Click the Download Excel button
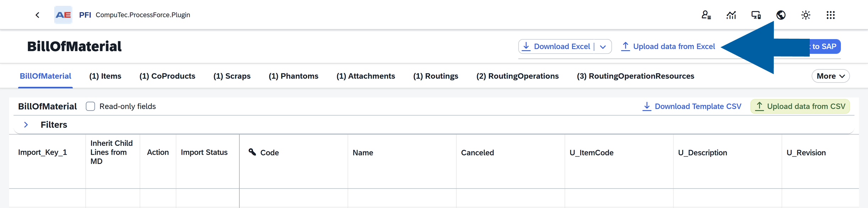The width and height of the screenshot is (868, 208). click(557, 47)
